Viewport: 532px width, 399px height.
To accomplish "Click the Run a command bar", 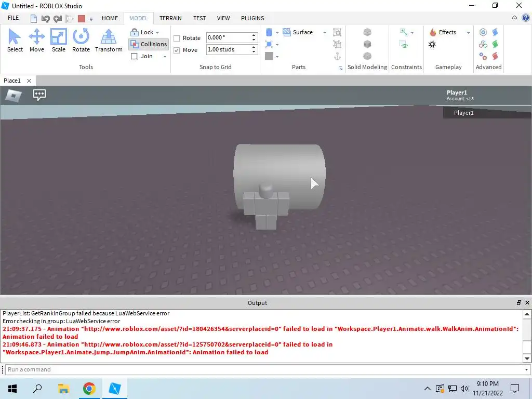I will pyautogui.click(x=265, y=369).
